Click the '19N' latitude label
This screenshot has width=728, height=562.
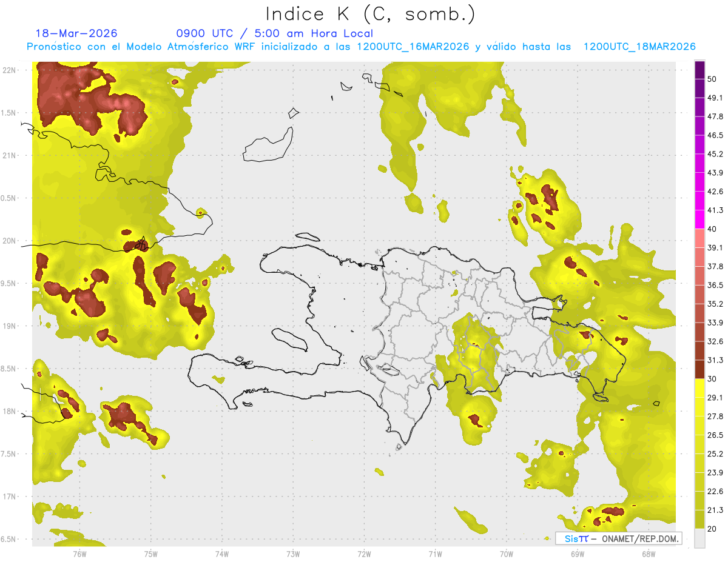point(10,326)
